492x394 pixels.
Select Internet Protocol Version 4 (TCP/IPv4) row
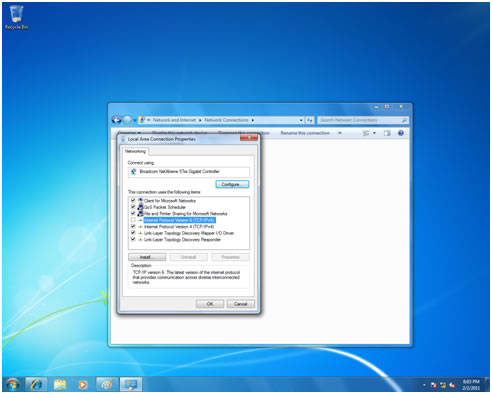tap(179, 227)
